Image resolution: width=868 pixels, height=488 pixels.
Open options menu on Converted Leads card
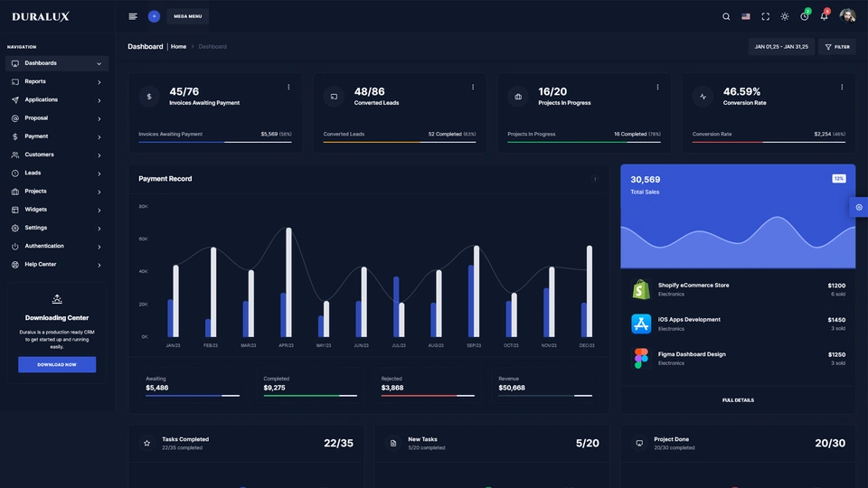(x=473, y=88)
